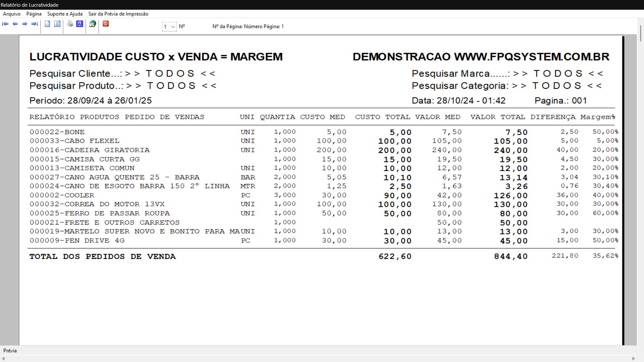Go to first page arrow icon
644x362 pixels.
pyautogui.click(x=5, y=24)
